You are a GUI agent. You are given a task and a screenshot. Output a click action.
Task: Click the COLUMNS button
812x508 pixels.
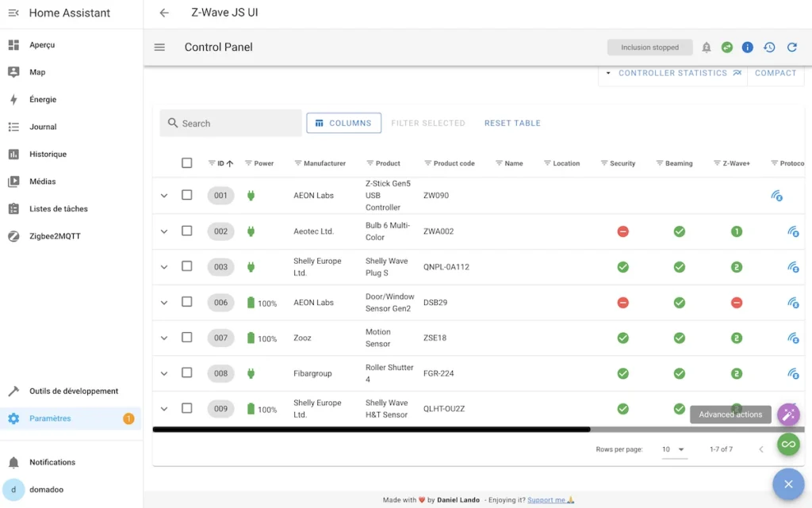[x=344, y=123]
